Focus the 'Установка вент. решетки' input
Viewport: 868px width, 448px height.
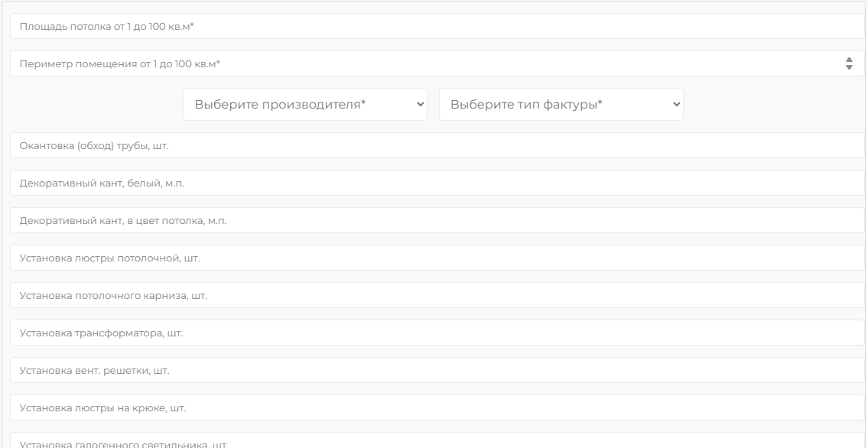[x=436, y=370]
